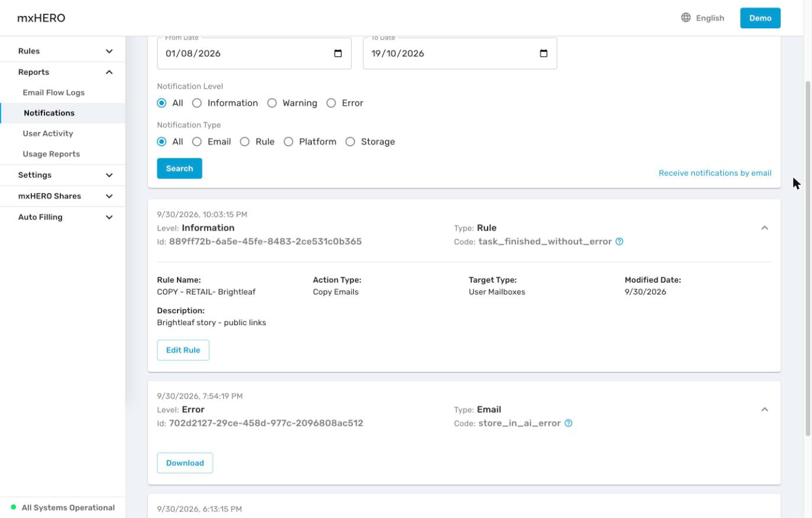This screenshot has width=812, height=518.
Task: Click notification Id 889ff72b-6a5e-45fe-8483-2ce531c0b365
Action: [265, 241]
